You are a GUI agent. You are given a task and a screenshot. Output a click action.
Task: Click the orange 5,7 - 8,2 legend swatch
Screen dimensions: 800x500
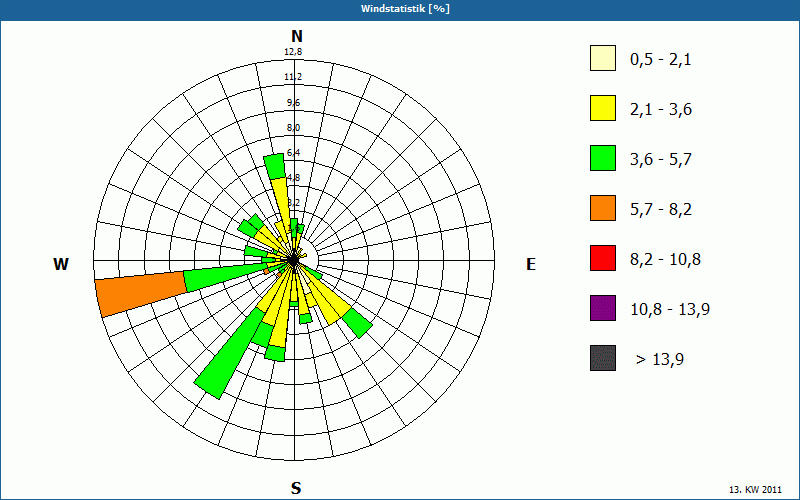(603, 208)
